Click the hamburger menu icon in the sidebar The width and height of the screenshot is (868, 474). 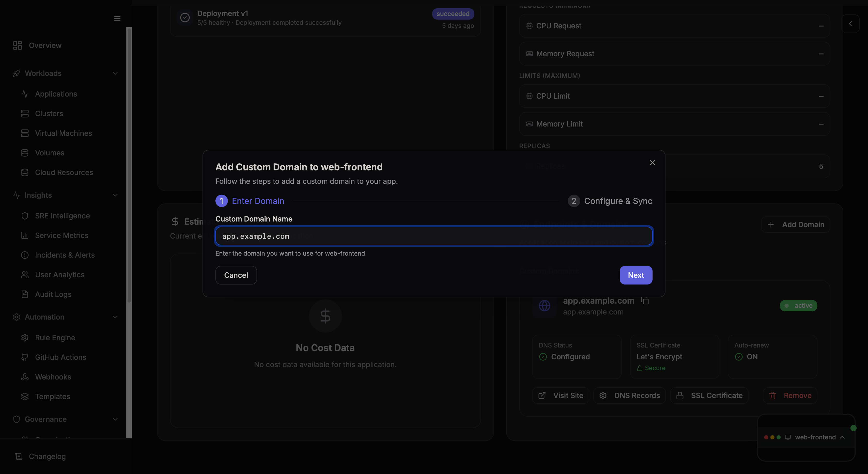[x=117, y=19]
